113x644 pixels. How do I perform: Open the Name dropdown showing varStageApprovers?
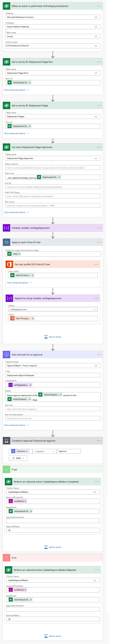pos(53,309)
